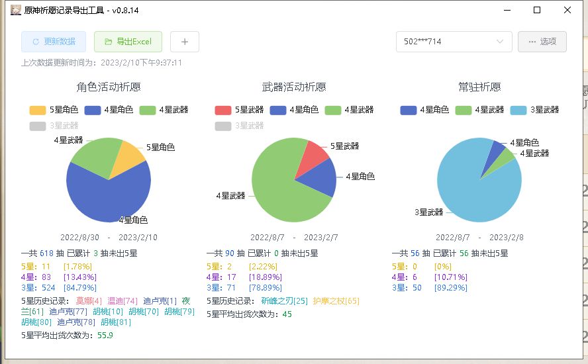Image resolution: width=588 pixels, height=364 pixels.
Task: Click the blue 4星角色 slice in 角色活动祈愿 pie
Action: pos(109,195)
